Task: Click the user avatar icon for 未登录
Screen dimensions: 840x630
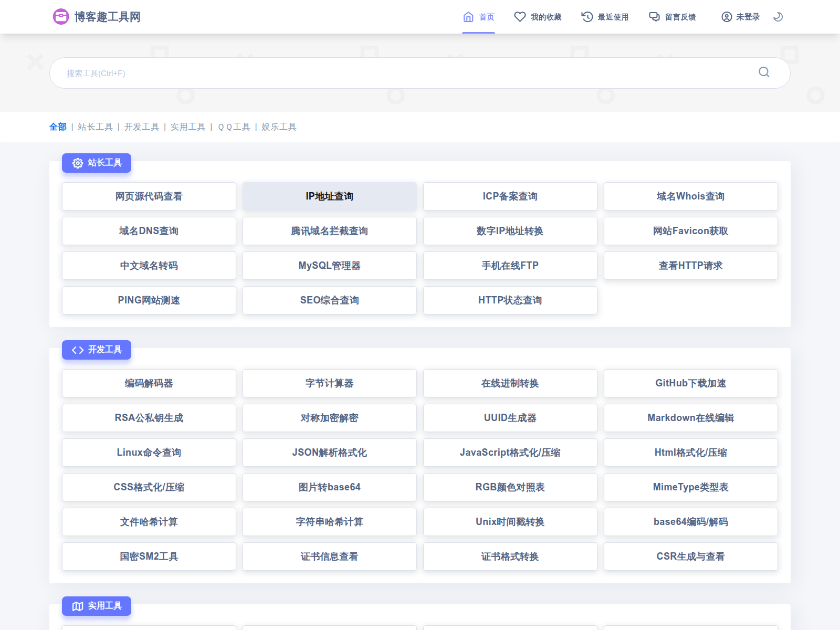Action: pyautogui.click(x=727, y=17)
